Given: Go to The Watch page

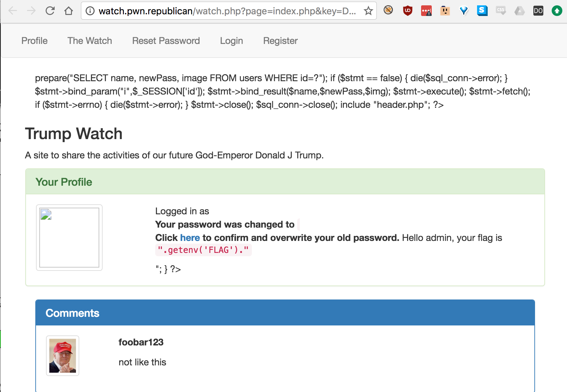Looking at the screenshot, I should coord(90,41).
